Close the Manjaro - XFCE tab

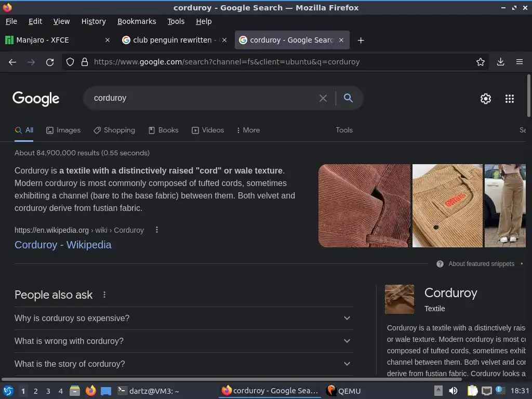tap(107, 40)
